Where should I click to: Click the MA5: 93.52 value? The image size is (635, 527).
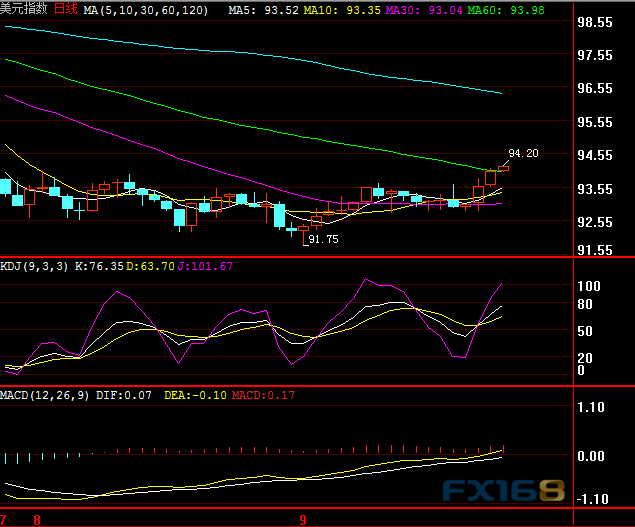(x=263, y=10)
